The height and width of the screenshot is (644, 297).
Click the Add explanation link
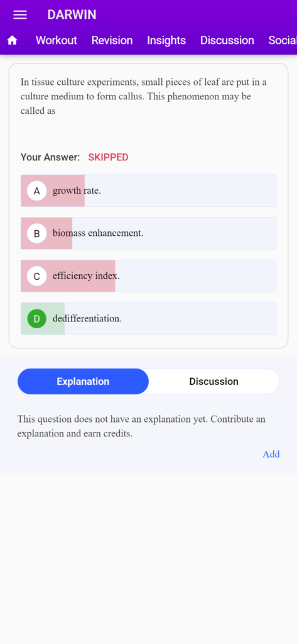271,454
